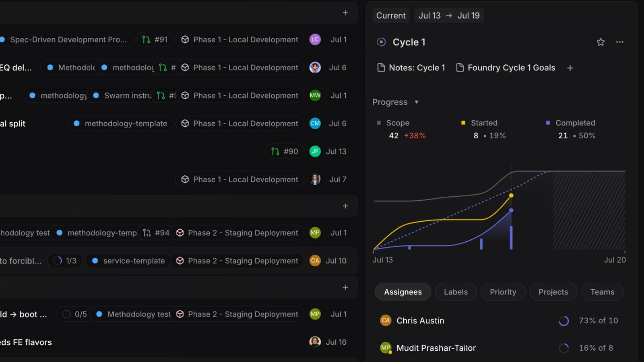
Task: Switch to the Projects tab
Action: pos(553,292)
